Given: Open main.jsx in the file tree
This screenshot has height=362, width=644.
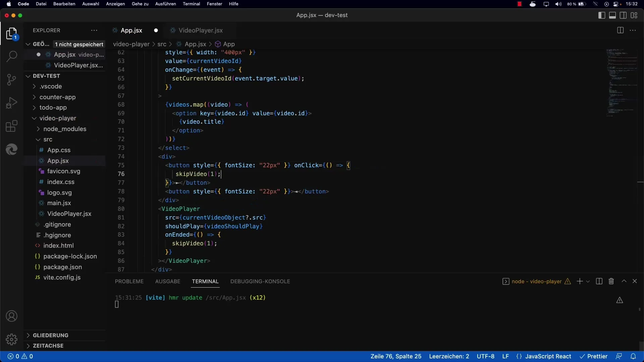Looking at the screenshot, I should 59,203.
